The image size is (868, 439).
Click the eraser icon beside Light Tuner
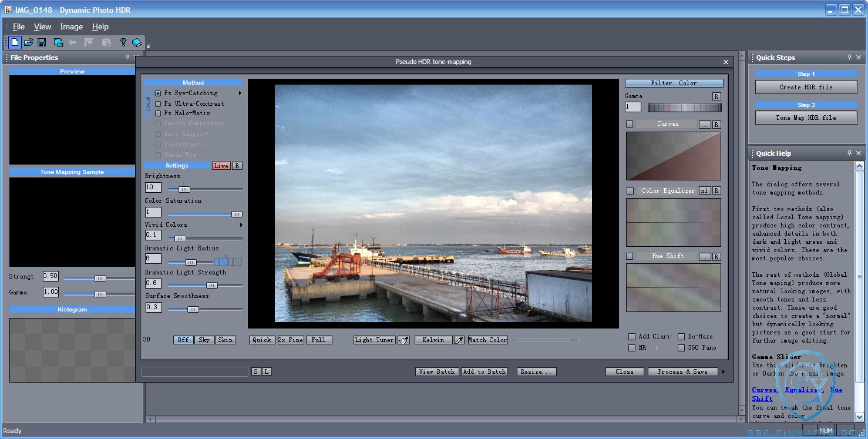403,340
